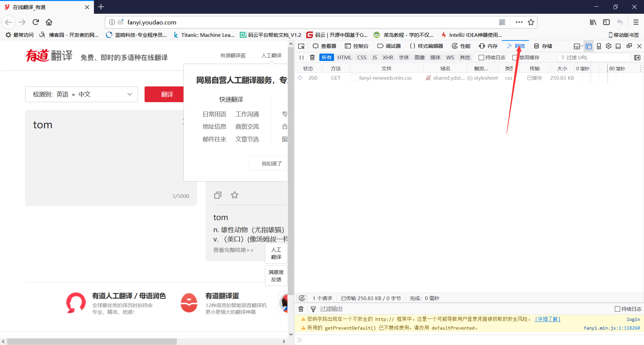Image resolution: width=644 pixels, height=345 pixels.
Task: Enable persist logs checkbox in console
Action: [617, 309]
